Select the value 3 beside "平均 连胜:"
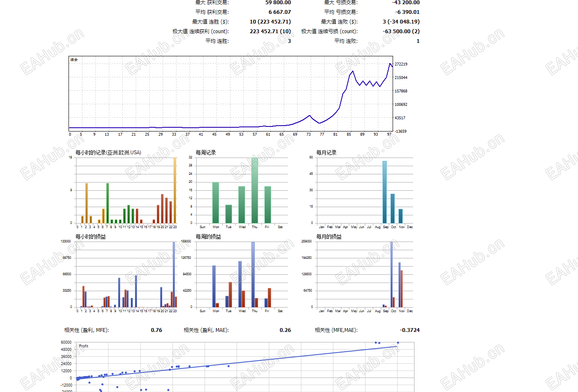The width and height of the screenshot is (578, 392). 289,41
